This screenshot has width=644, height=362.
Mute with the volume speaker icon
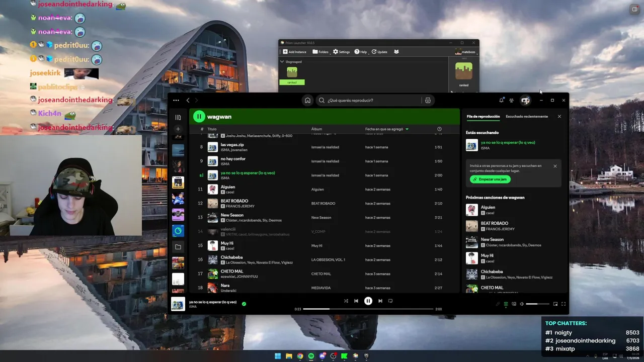coord(522,304)
